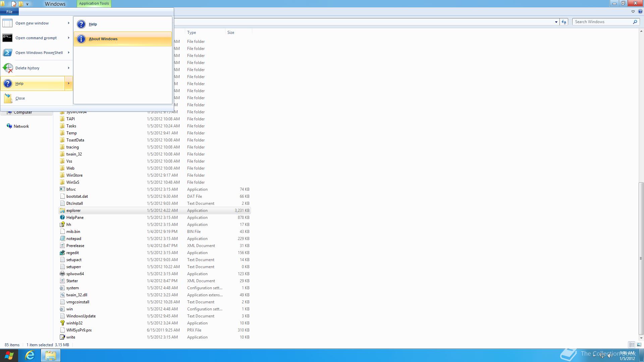The image size is (644, 362).
Task: Select the Application Tools tab
Action: pos(94,3)
